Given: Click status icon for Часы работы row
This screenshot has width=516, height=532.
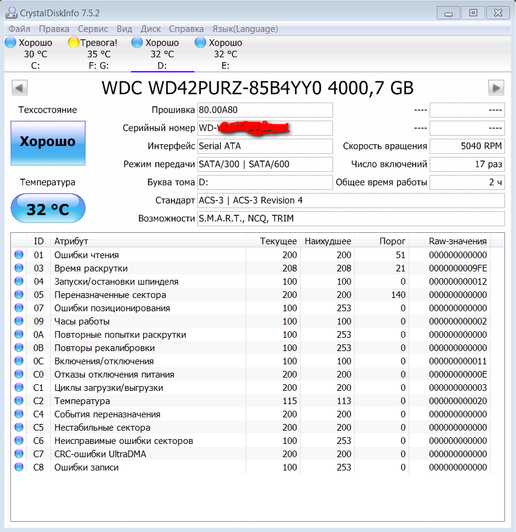Looking at the screenshot, I should click(x=19, y=321).
